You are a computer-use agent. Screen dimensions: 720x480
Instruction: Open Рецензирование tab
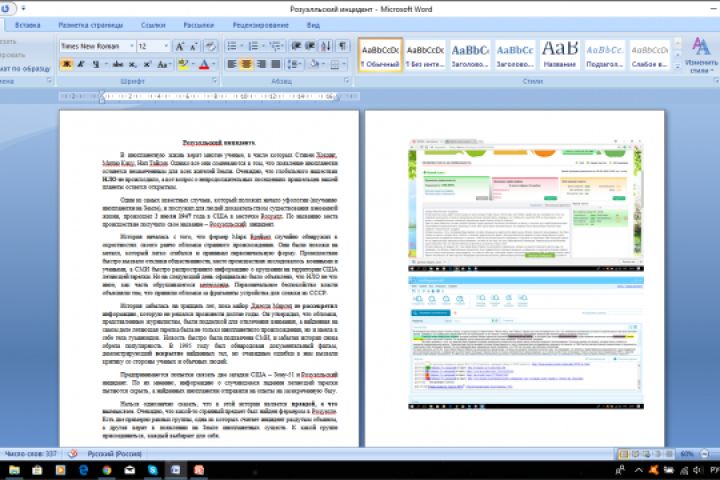click(260, 25)
